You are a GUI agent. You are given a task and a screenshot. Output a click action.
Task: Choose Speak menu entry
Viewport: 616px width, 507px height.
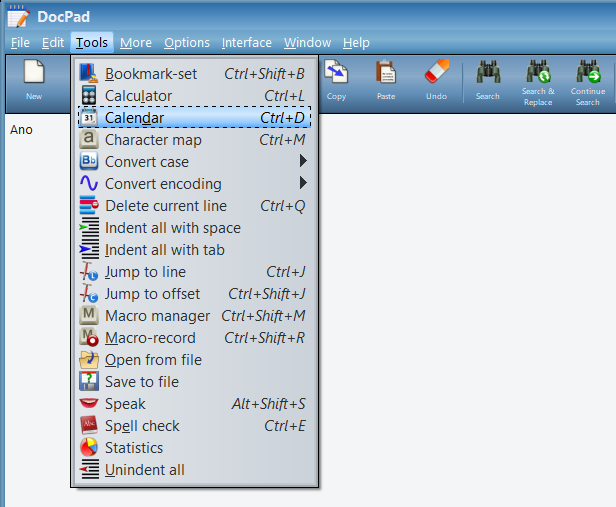[195, 403]
